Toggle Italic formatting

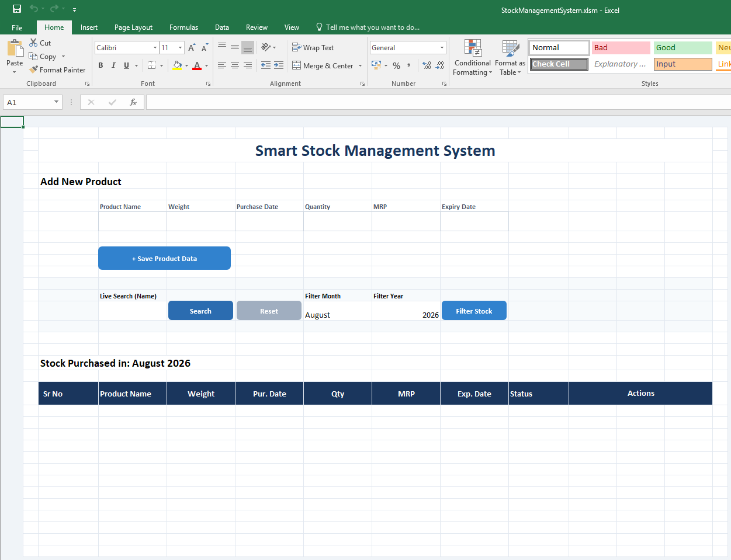point(113,65)
